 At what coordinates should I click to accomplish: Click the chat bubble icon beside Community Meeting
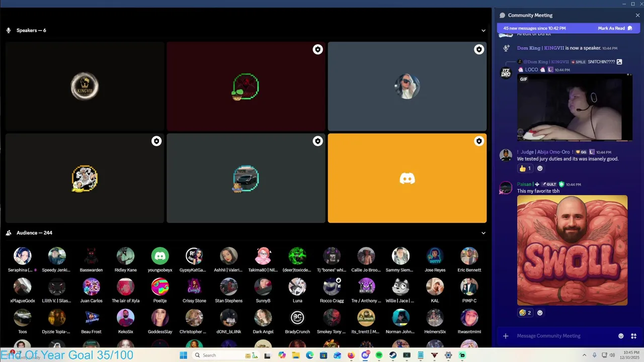click(502, 15)
